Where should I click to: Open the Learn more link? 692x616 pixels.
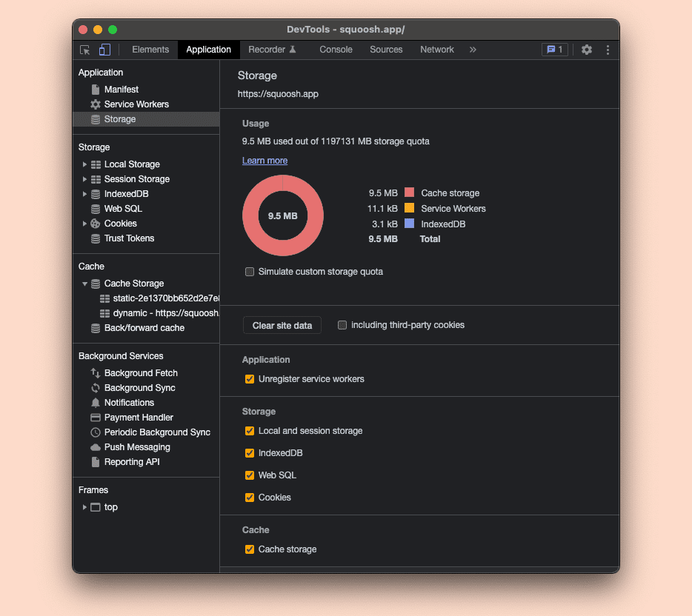(265, 160)
